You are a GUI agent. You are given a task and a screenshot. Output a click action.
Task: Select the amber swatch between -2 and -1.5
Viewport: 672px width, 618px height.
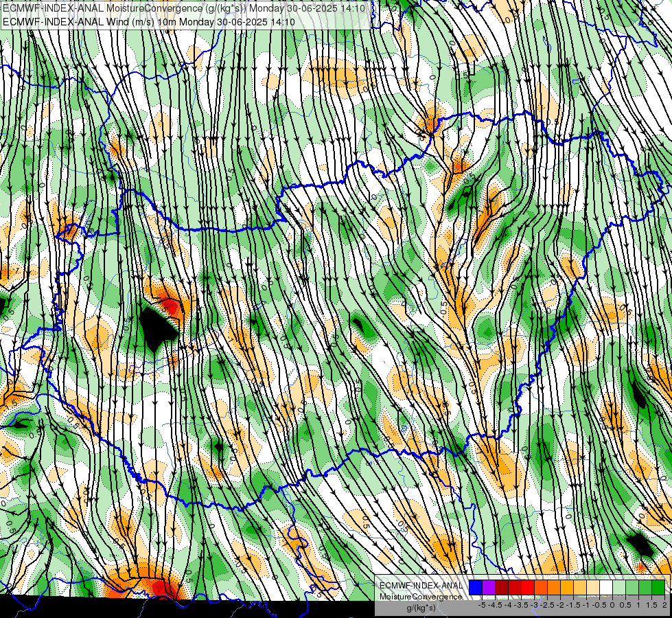567,587
